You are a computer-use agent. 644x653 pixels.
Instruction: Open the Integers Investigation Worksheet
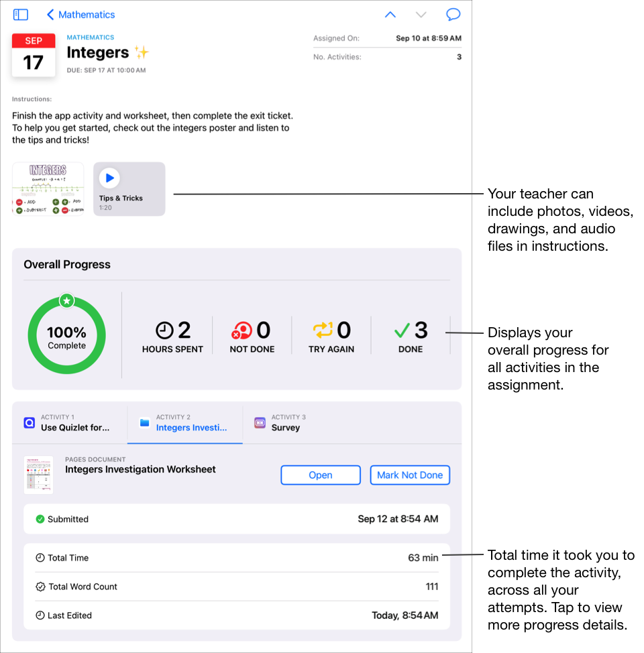click(x=321, y=475)
